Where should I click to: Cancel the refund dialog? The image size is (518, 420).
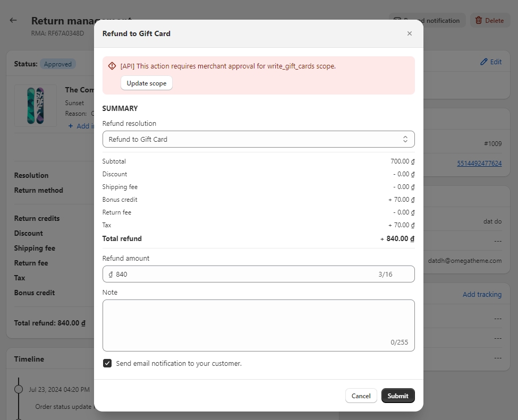361,396
